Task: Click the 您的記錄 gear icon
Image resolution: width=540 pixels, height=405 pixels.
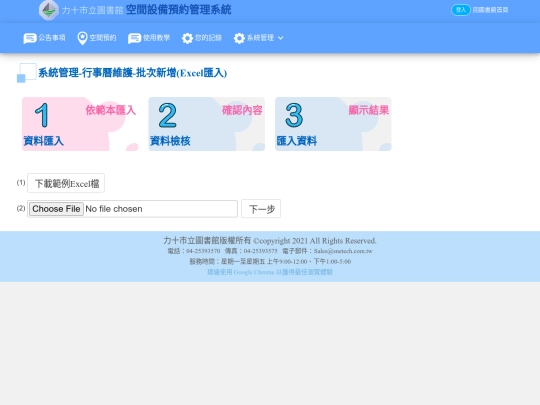Action: [187, 38]
